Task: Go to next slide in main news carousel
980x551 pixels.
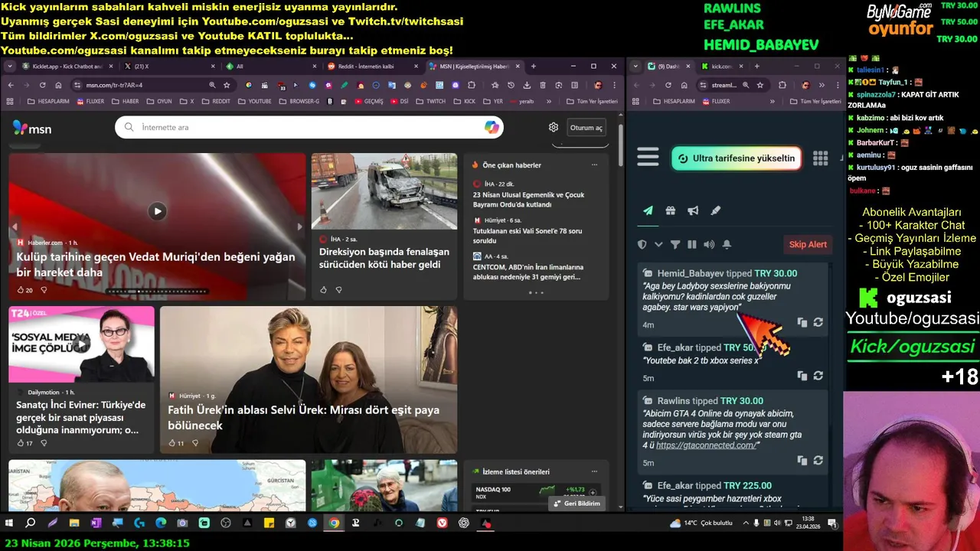Action: click(299, 227)
